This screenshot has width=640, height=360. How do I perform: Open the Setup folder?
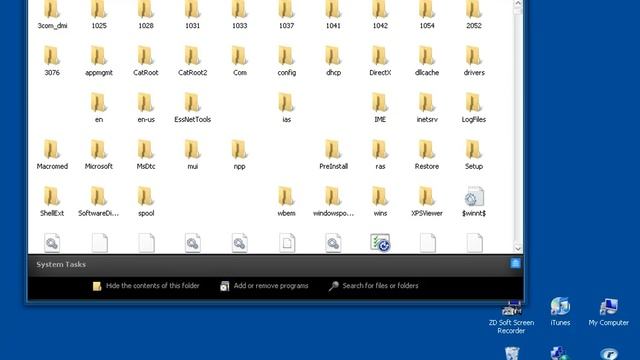coord(473,155)
